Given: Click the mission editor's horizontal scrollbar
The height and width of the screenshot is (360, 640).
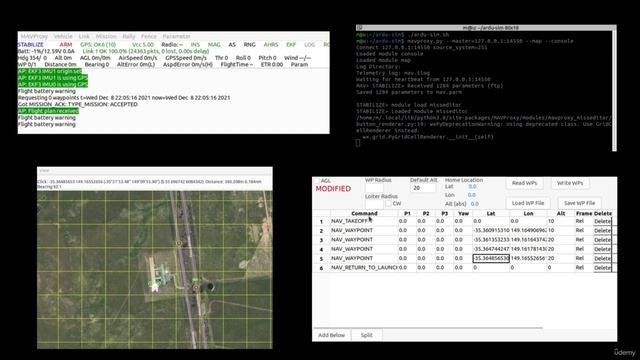Looking at the screenshot, I should point(428,328).
